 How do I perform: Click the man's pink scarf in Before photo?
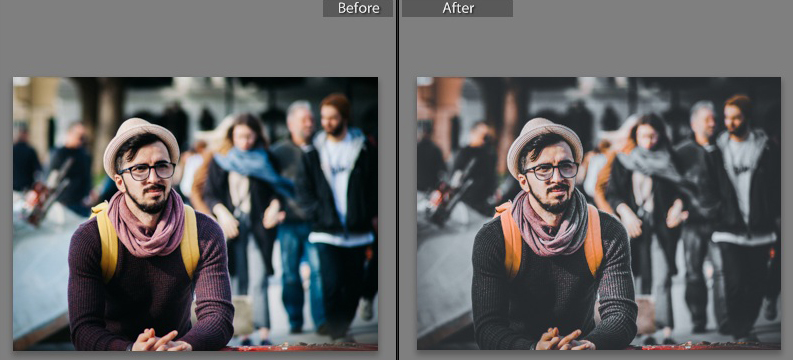146,222
